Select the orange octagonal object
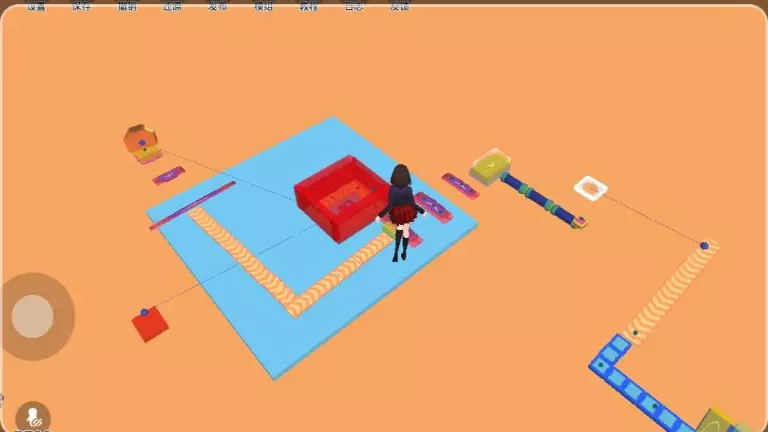 [x=140, y=139]
